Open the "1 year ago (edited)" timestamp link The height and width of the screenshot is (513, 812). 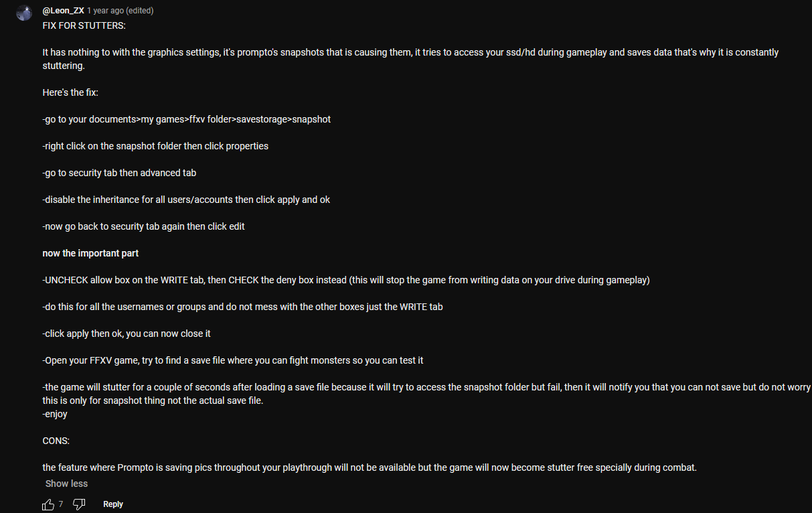tap(120, 11)
